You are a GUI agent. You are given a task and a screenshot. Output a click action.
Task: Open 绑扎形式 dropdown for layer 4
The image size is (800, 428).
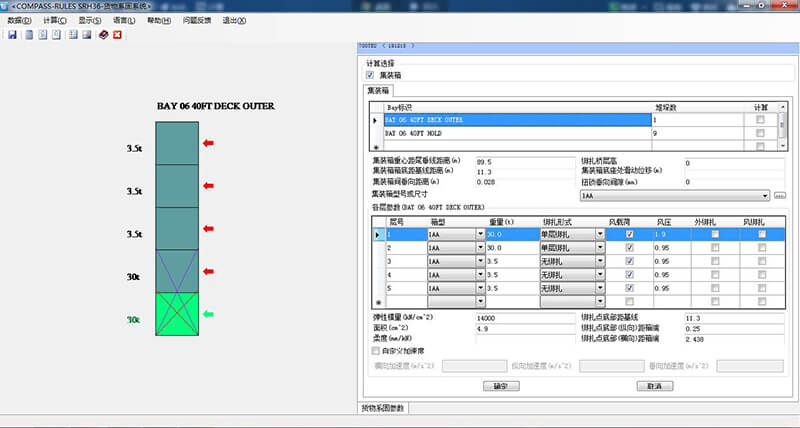600,274
